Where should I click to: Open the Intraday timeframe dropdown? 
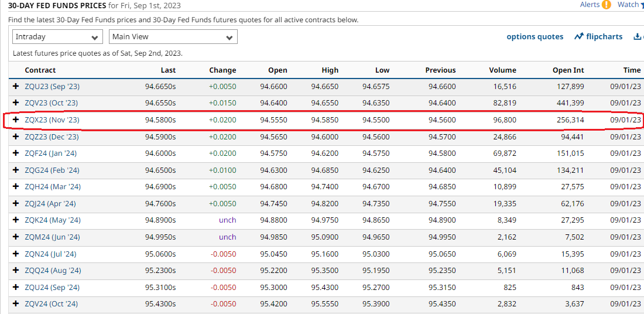[x=57, y=37]
